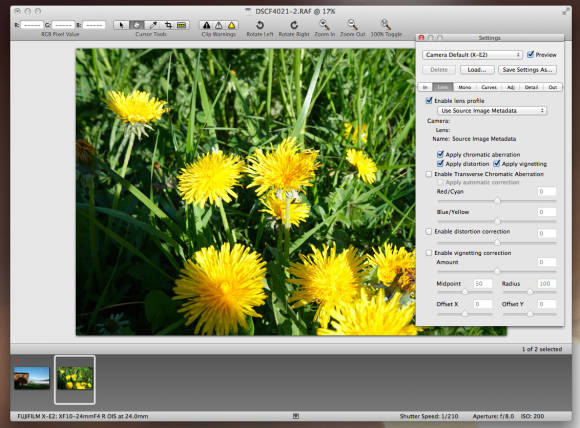Click the Offset Y slider handle
Screen dimensions: 580x428
click(x=530, y=314)
